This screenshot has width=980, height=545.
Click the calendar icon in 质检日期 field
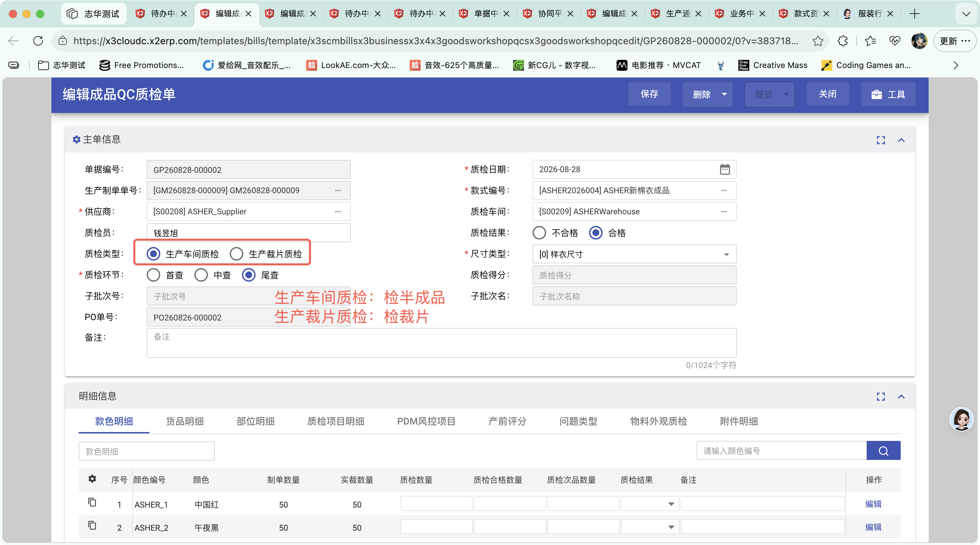pos(725,169)
